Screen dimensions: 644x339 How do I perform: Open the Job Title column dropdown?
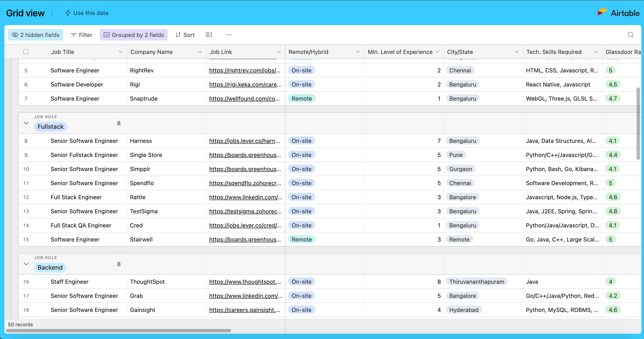click(120, 52)
